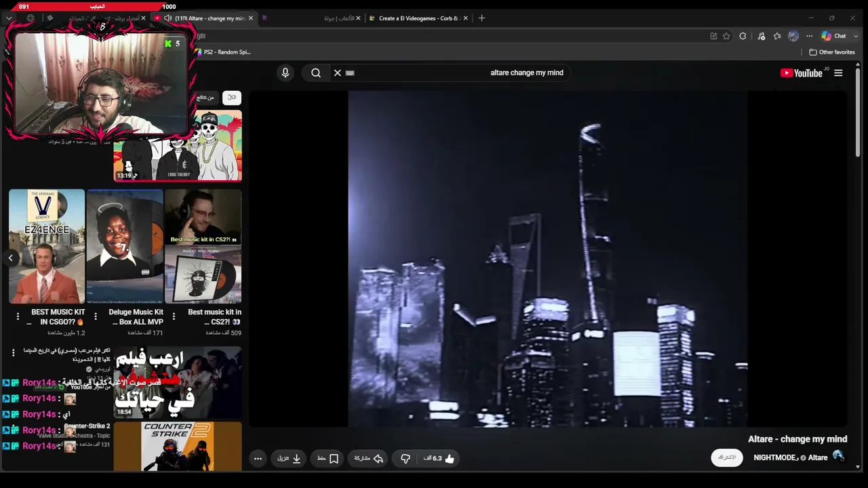Open the Altare channel avatar
Viewport: 868px width, 488px height.
tap(838, 457)
